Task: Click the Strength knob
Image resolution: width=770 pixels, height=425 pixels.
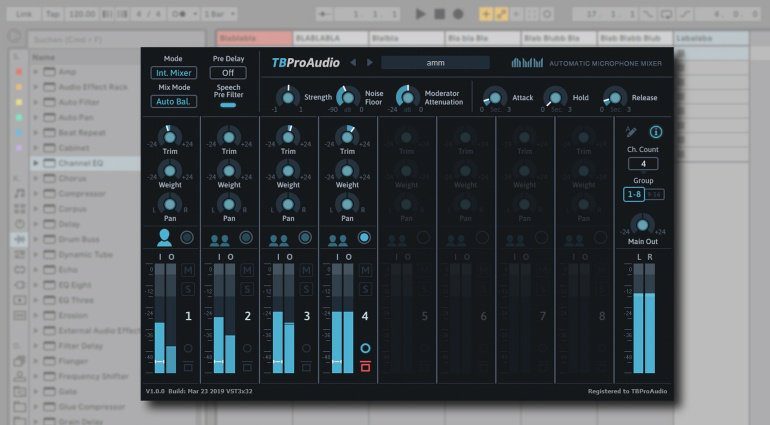Action: click(x=288, y=96)
